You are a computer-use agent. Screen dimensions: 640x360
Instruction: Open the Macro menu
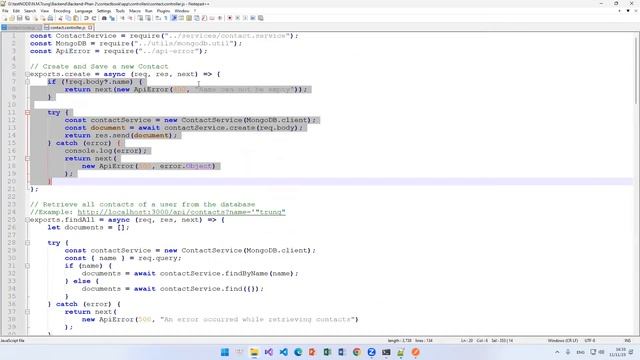135,11
